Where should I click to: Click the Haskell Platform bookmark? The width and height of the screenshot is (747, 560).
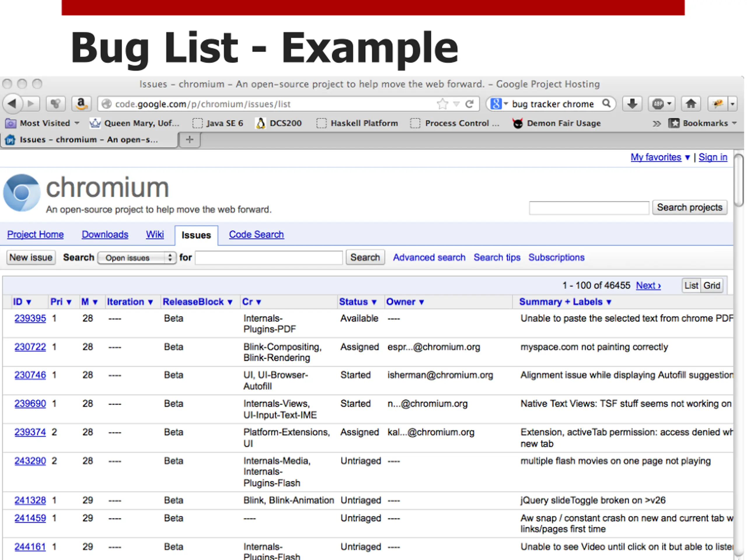pos(357,123)
